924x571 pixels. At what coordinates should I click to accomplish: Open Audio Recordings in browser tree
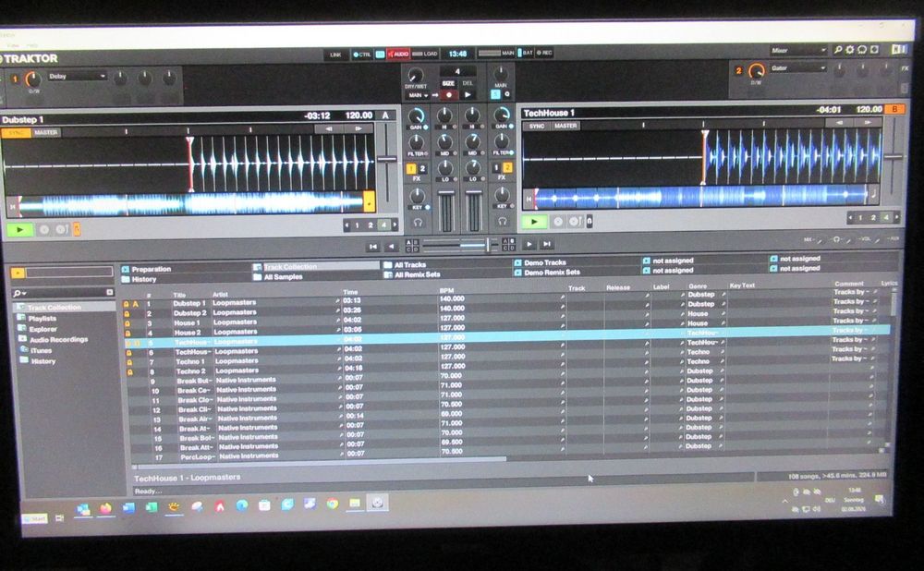57,339
